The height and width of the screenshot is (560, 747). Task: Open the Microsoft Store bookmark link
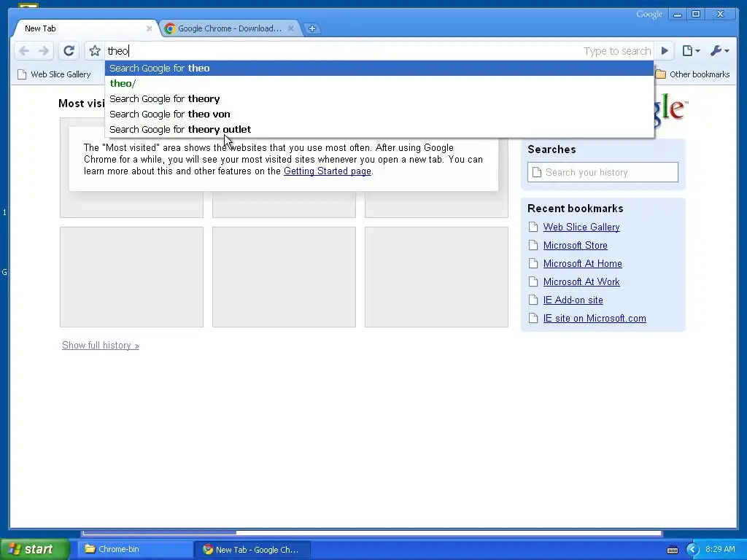click(575, 245)
